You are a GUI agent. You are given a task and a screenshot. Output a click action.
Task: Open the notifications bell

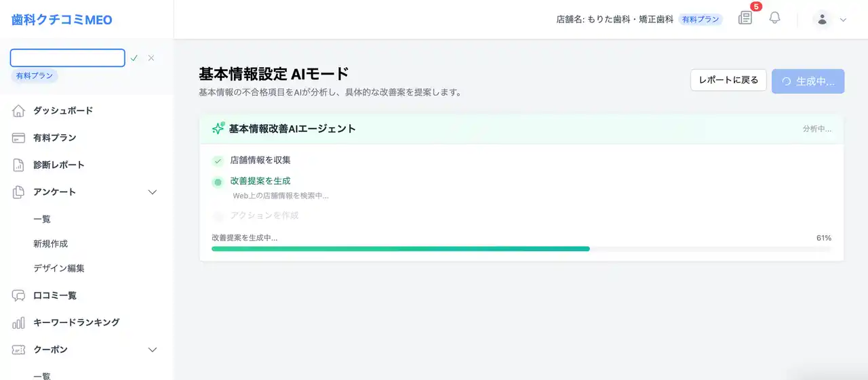coord(775,18)
